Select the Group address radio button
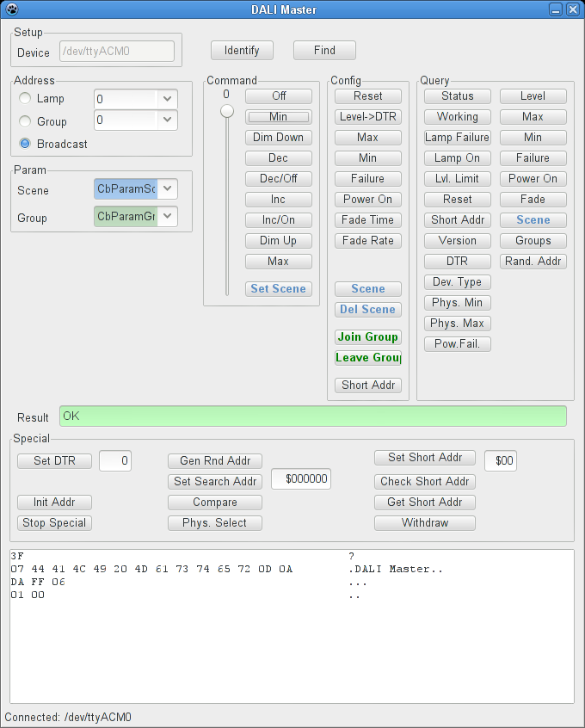The height and width of the screenshot is (728, 585). tap(25, 121)
